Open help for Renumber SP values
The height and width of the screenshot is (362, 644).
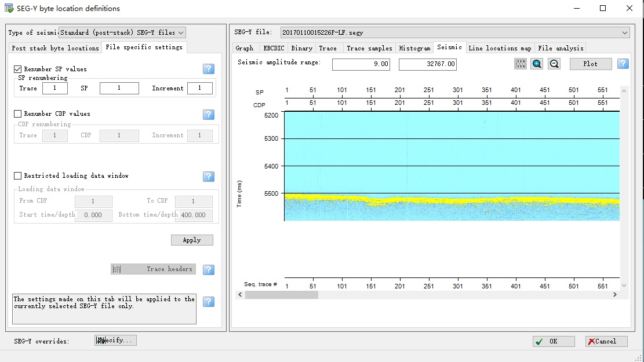pos(209,69)
